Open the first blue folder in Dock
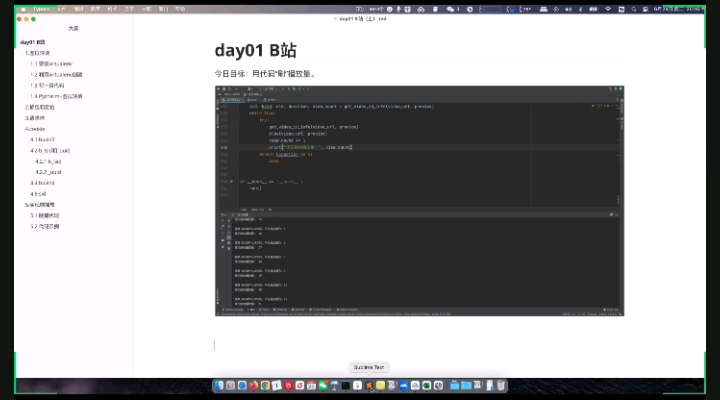 click(455, 385)
